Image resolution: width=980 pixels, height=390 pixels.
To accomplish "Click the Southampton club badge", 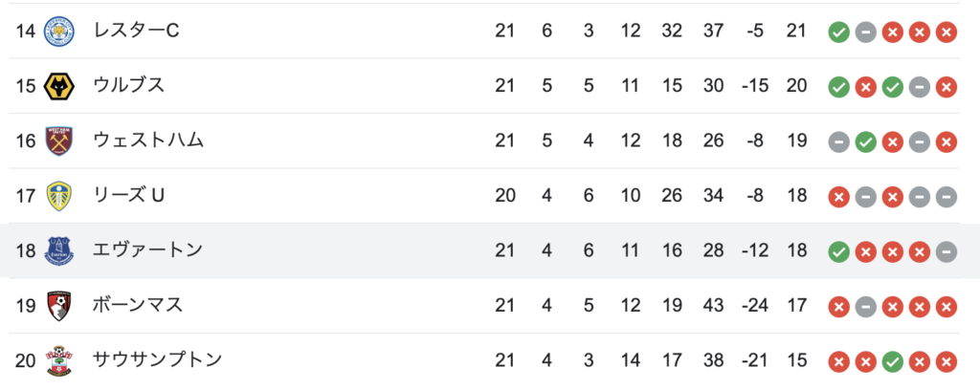I will (x=59, y=360).
